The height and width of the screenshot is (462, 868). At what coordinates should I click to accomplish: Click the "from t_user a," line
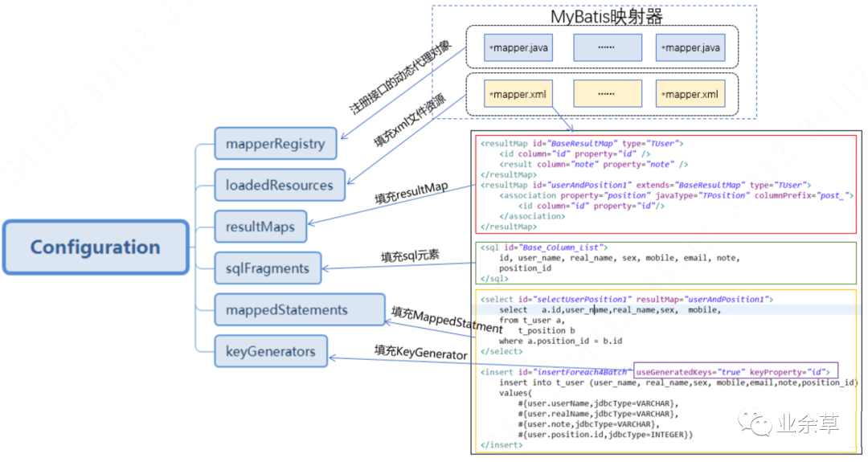[x=532, y=321]
